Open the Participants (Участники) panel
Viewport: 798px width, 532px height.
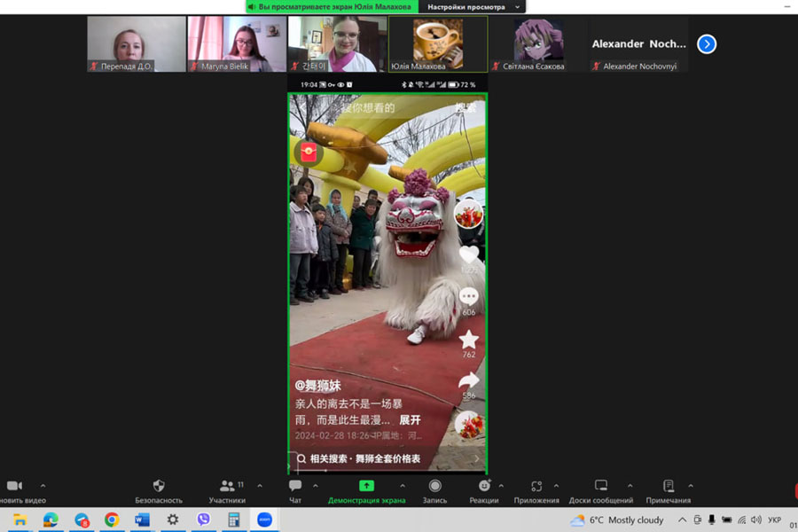click(227, 486)
